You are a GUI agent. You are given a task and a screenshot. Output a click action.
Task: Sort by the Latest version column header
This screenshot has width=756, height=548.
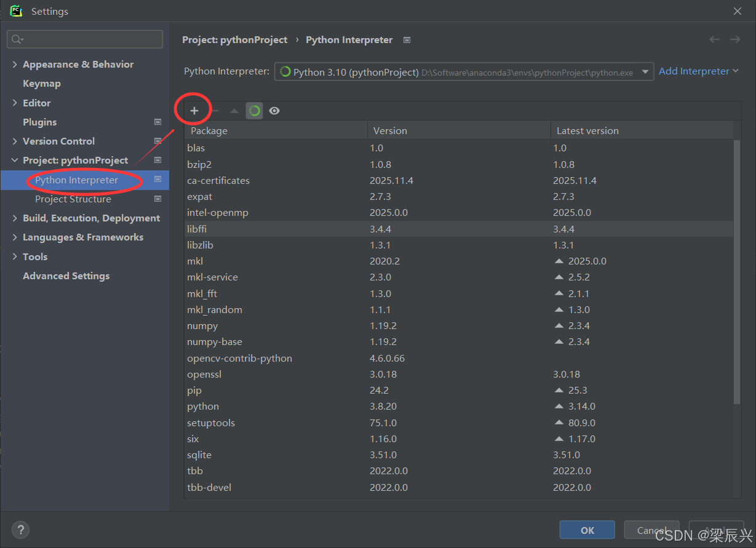[642, 130]
